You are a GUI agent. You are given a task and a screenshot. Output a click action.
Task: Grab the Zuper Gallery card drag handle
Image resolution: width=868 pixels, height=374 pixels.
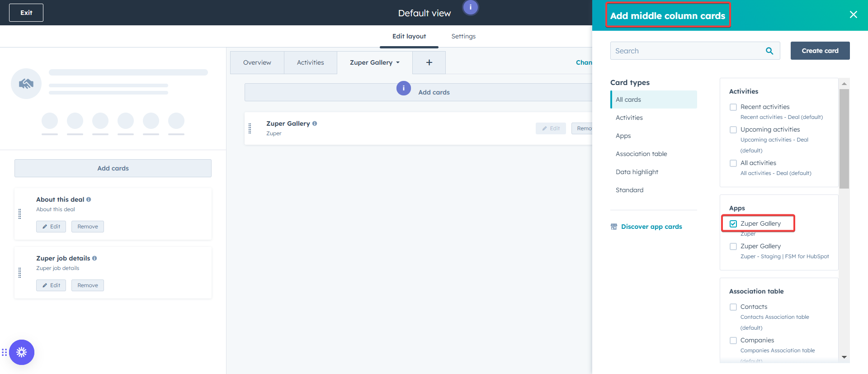[x=250, y=128]
